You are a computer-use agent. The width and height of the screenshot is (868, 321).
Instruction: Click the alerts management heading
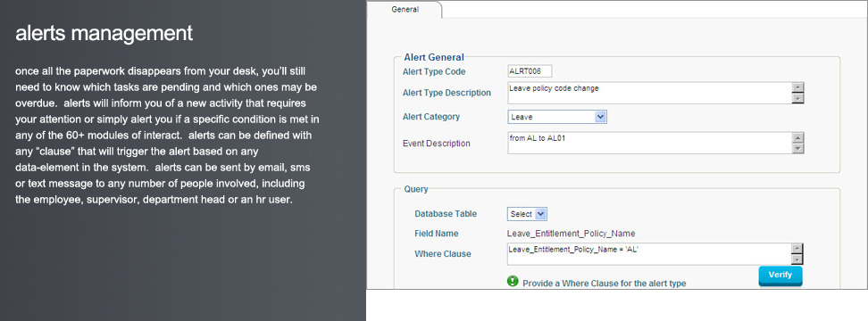coord(104,33)
